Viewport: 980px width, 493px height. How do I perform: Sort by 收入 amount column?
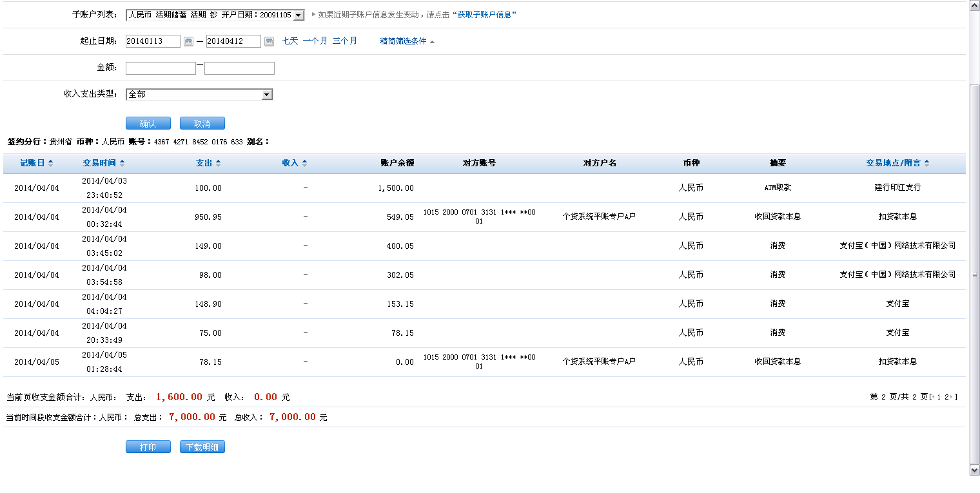(x=295, y=163)
